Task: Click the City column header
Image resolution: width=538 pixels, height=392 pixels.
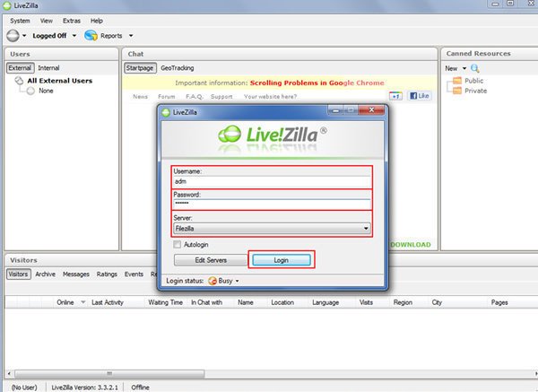Action: coord(437,302)
